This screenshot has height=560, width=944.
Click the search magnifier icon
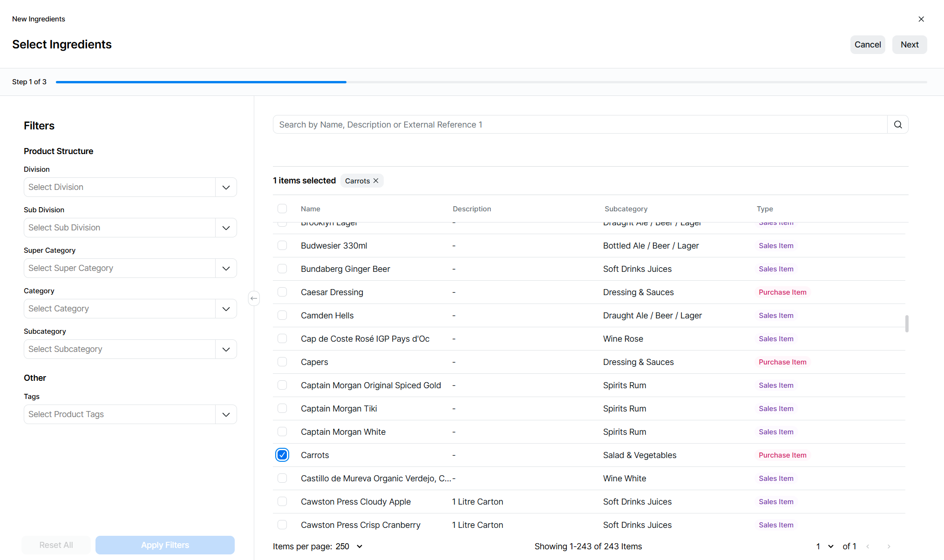898,125
